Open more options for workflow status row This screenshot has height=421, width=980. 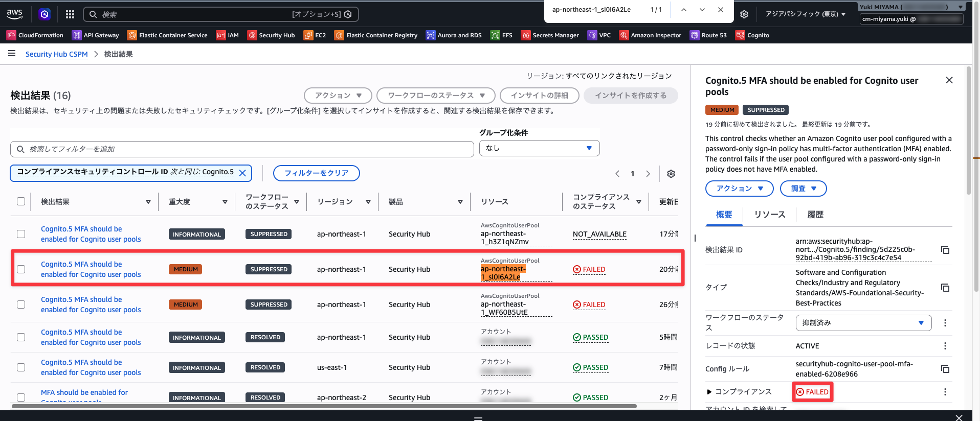tap(945, 323)
